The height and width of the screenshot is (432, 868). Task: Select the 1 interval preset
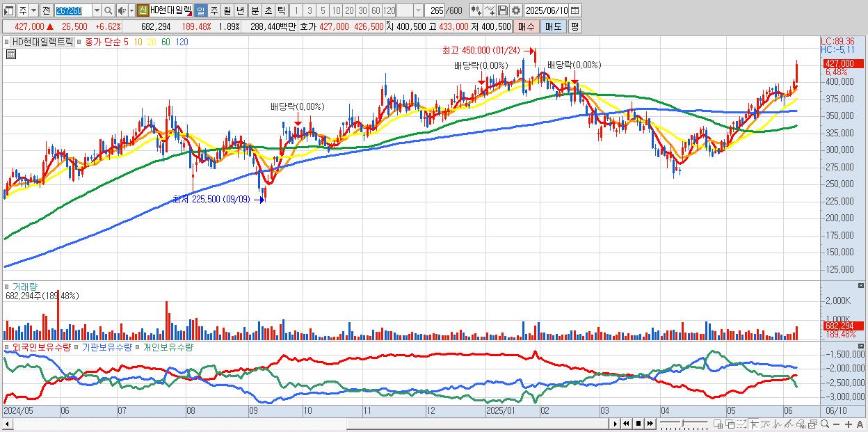(296, 10)
